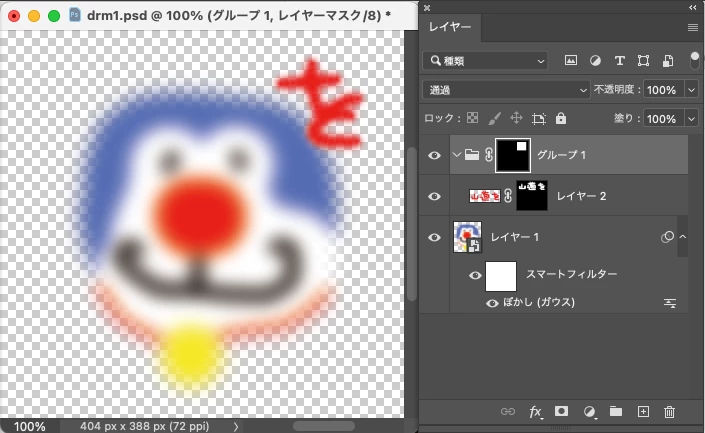Open the fx layer style menu
The image size is (705, 433).
(x=535, y=412)
